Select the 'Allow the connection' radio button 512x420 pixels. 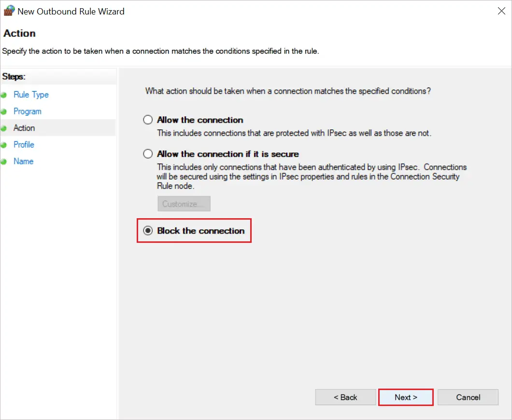click(x=148, y=120)
